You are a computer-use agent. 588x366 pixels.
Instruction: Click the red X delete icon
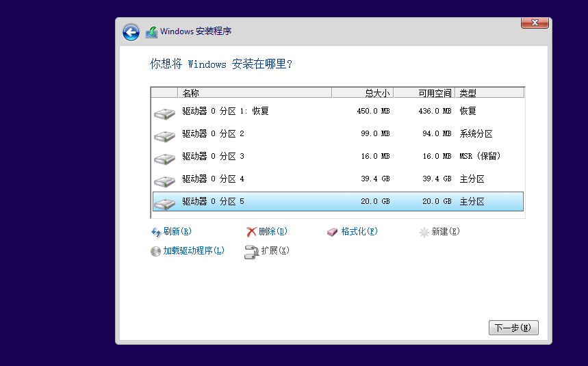[x=251, y=232]
